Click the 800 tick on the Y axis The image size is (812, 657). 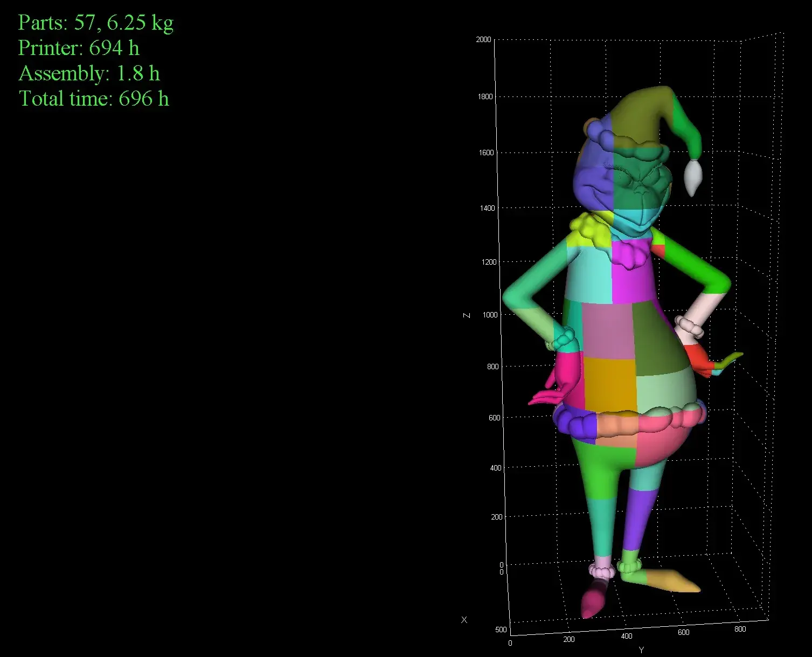(x=740, y=629)
